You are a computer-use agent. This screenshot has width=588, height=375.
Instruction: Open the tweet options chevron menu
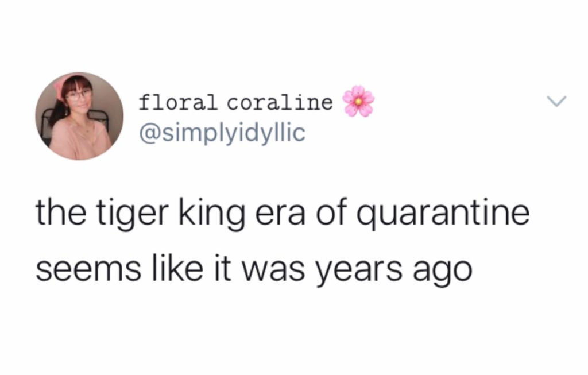coord(556,101)
